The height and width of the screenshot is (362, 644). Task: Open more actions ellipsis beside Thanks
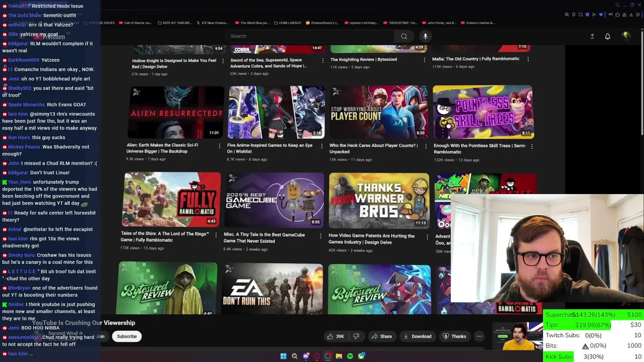pyautogui.click(x=479, y=336)
